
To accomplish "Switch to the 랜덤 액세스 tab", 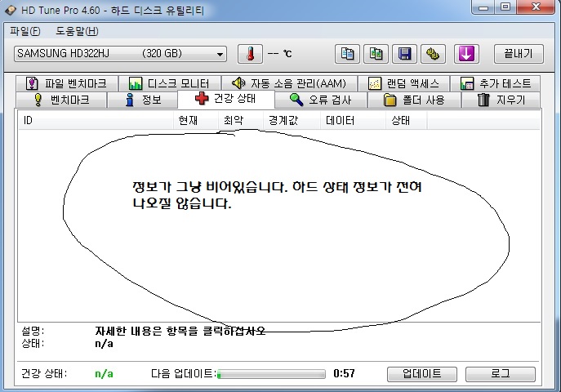I will coord(403,83).
